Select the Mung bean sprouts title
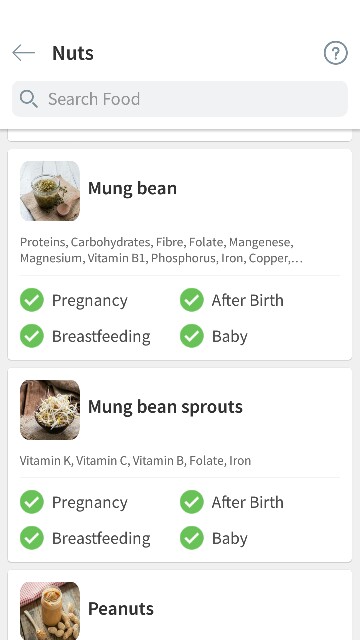 click(165, 407)
